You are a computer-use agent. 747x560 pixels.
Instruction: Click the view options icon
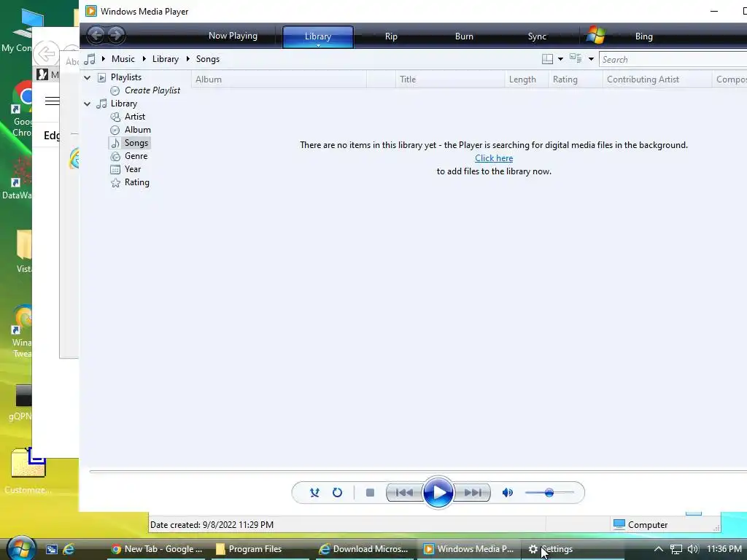point(576,58)
